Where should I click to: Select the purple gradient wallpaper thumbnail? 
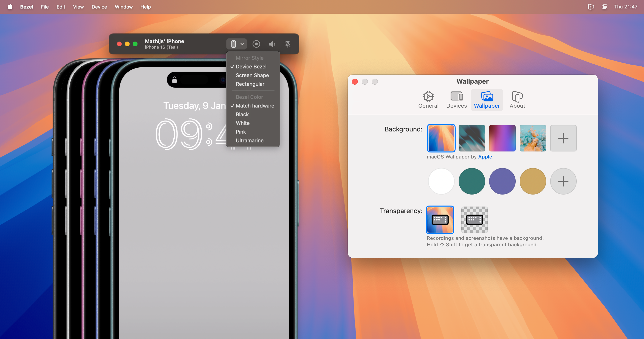[x=502, y=138]
